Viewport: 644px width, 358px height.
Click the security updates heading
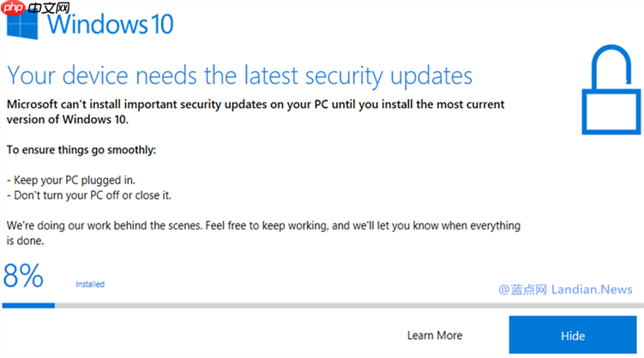pyautogui.click(x=239, y=75)
